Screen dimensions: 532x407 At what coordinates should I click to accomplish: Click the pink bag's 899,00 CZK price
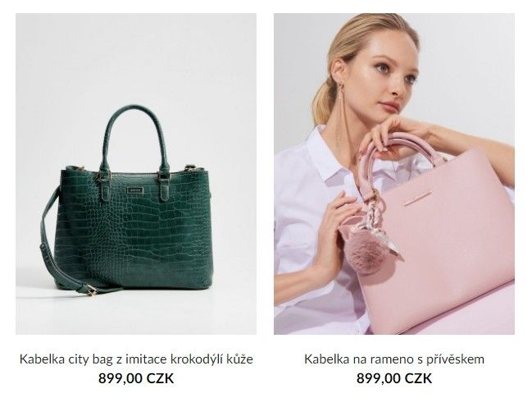pyautogui.click(x=394, y=378)
